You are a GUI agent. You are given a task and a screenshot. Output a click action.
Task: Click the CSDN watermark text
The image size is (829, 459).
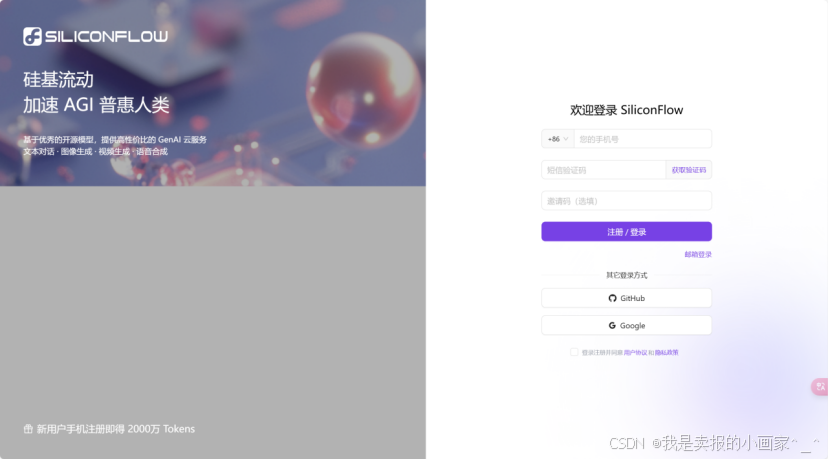628,443
